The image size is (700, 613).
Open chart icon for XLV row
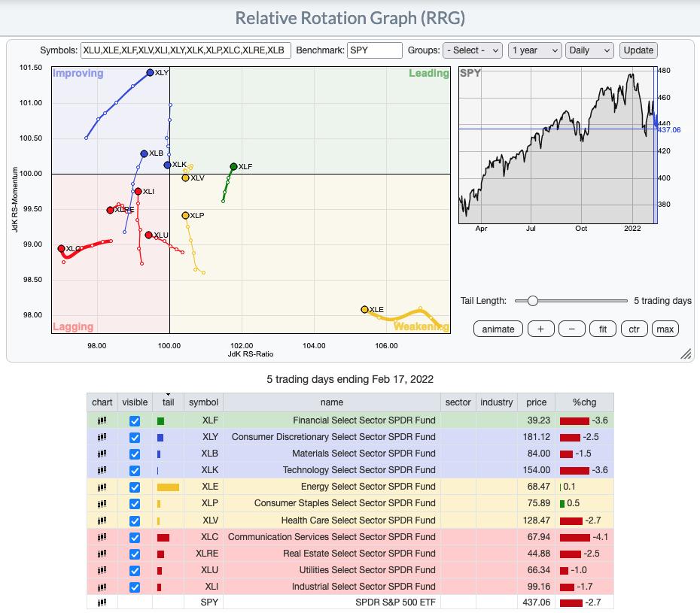pos(102,520)
